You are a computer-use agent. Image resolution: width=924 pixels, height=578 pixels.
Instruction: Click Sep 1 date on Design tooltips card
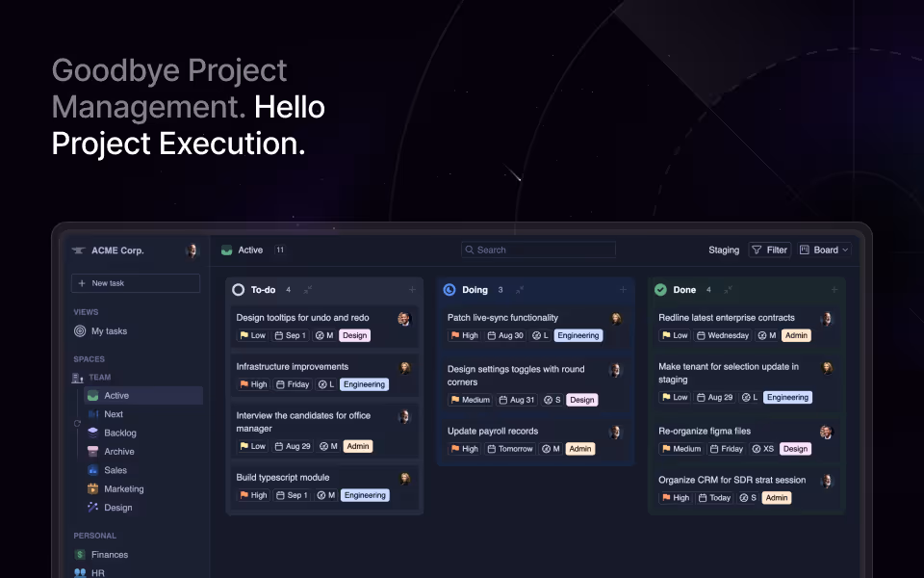point(290,335)
